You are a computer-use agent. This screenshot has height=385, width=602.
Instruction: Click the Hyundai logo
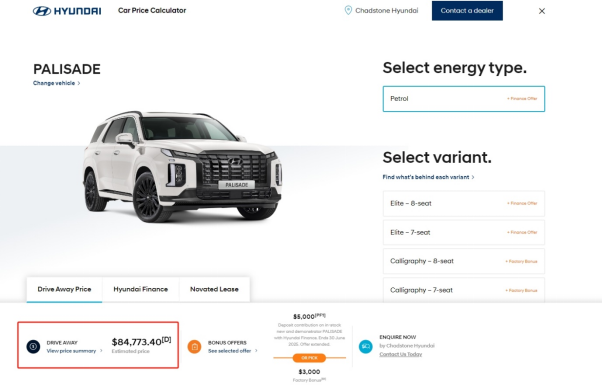(x=67, y=11)
